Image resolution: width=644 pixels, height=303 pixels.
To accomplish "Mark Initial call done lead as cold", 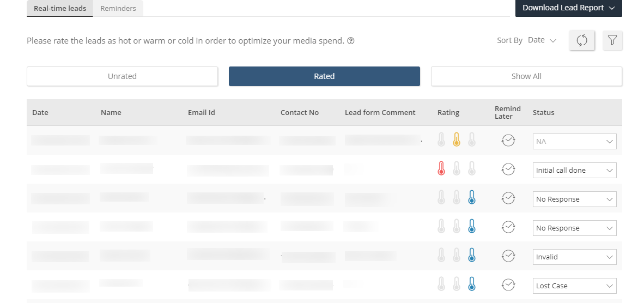I will pyautogui.click(x=471, y=168).
